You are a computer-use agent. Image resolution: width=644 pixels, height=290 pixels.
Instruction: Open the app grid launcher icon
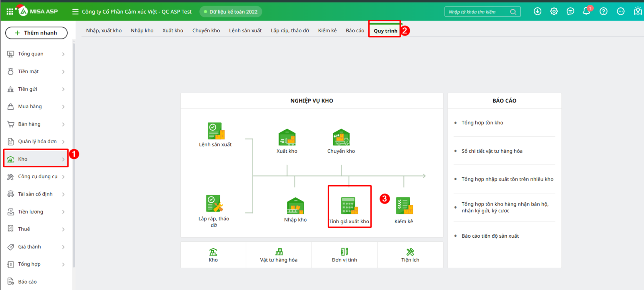(10, 12)
